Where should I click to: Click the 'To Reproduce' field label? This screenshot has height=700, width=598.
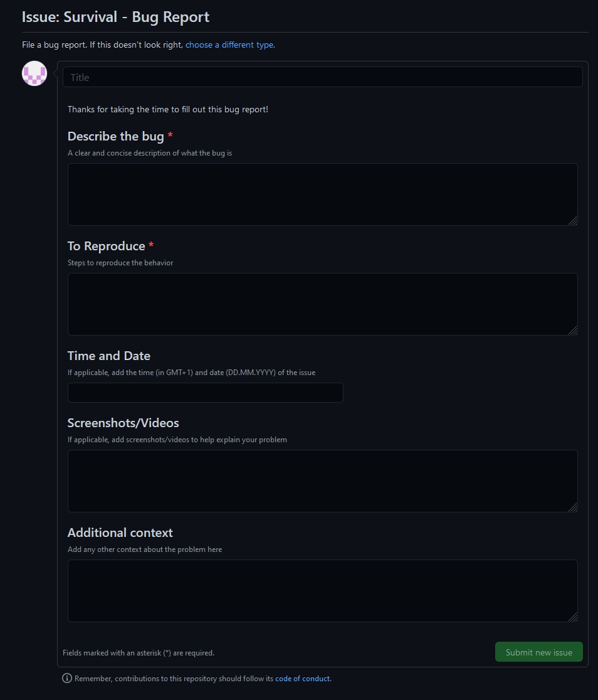(x=106, y=246)
